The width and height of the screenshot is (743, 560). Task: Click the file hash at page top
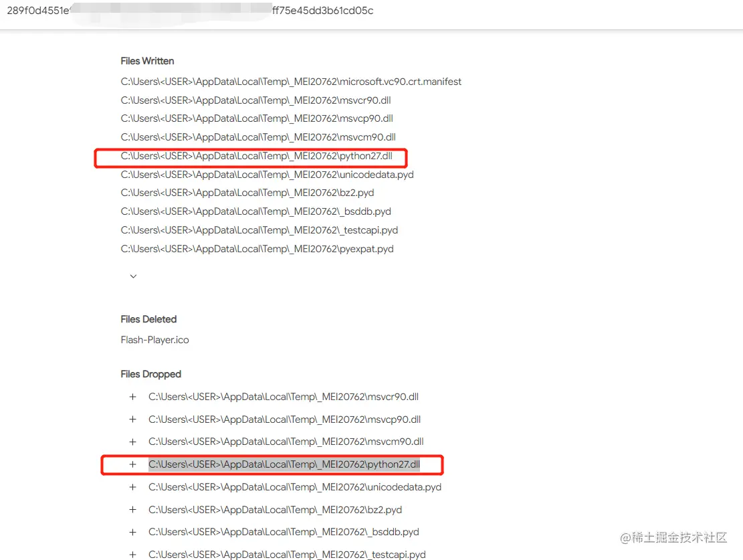[190, 11]
